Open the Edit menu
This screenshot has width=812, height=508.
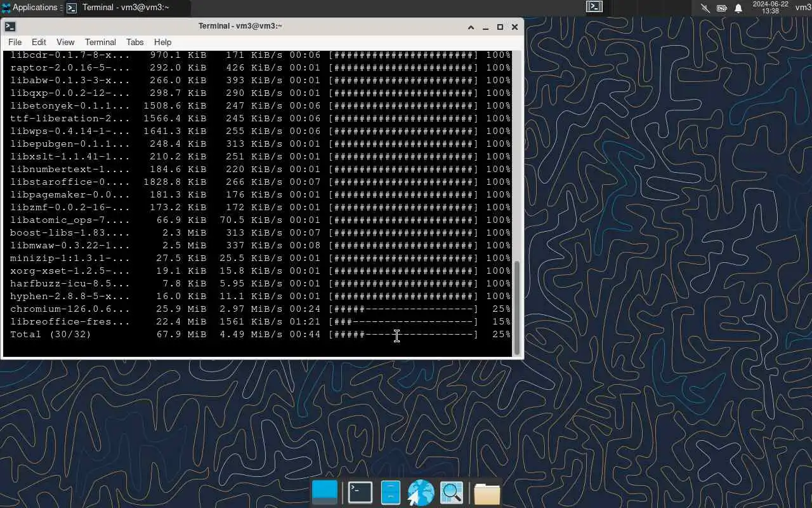[x=39, y=42]
